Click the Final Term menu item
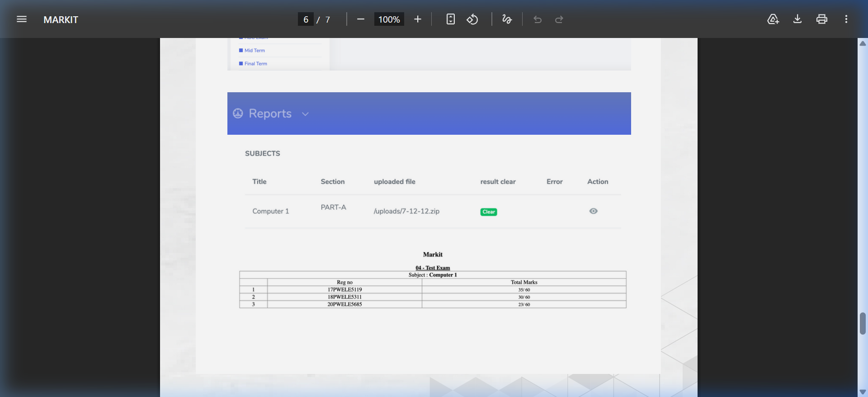This screenshot has height=397, width=868. pos(255,64)
